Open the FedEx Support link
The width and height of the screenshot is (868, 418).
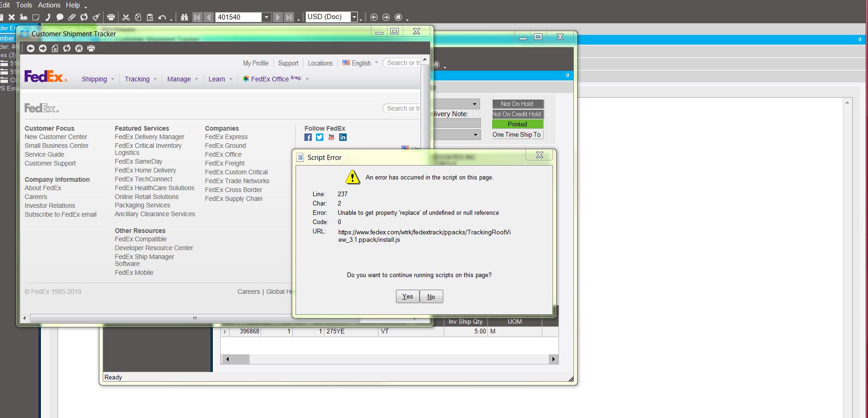coord(288,63)
